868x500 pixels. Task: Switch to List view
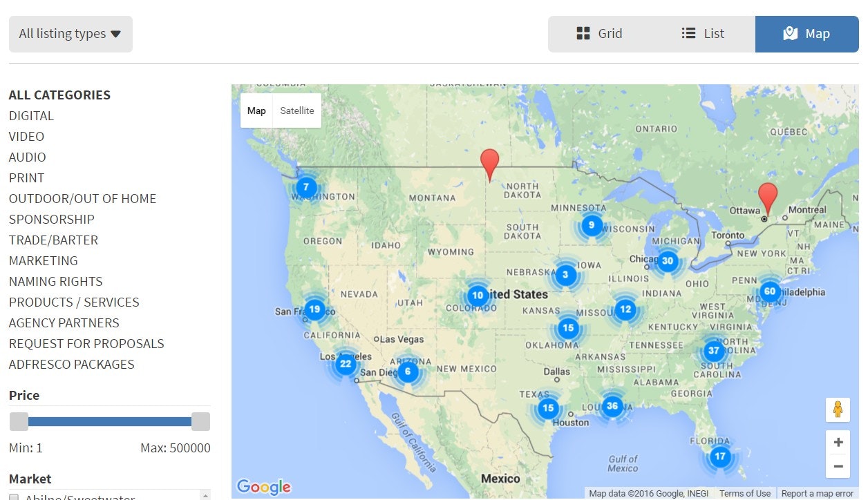704,34
